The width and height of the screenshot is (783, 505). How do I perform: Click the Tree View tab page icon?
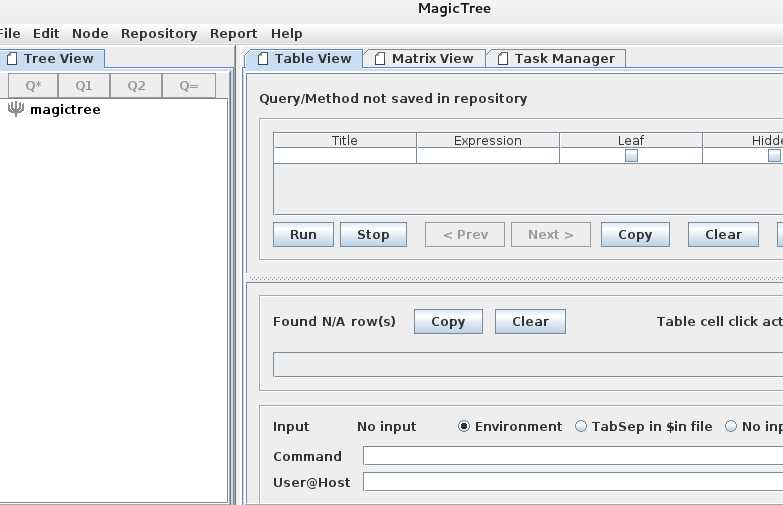click(x=12, y=59)
